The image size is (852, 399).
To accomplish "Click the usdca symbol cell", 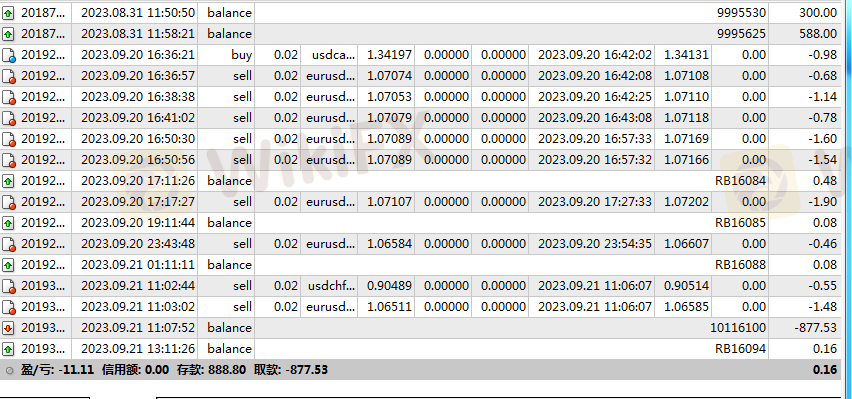I will (333, 55).
